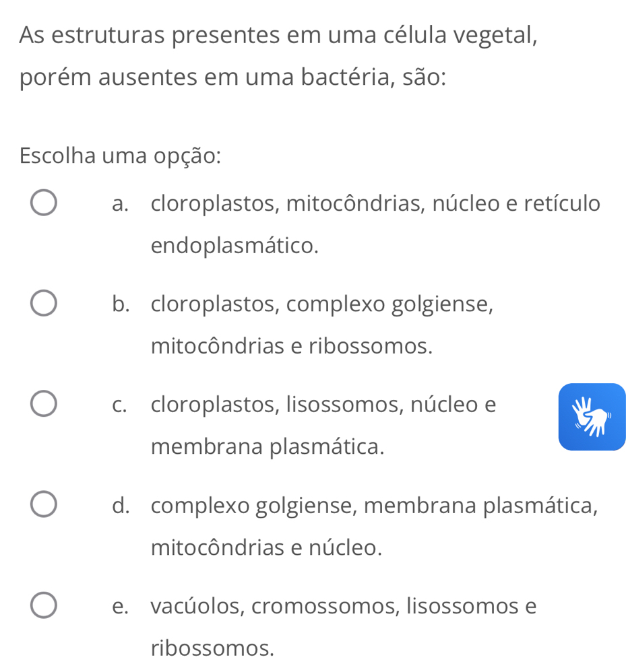626x672 pixels.
Task: Click the word 'endoplasmático.' in option a
Action: 234,246
